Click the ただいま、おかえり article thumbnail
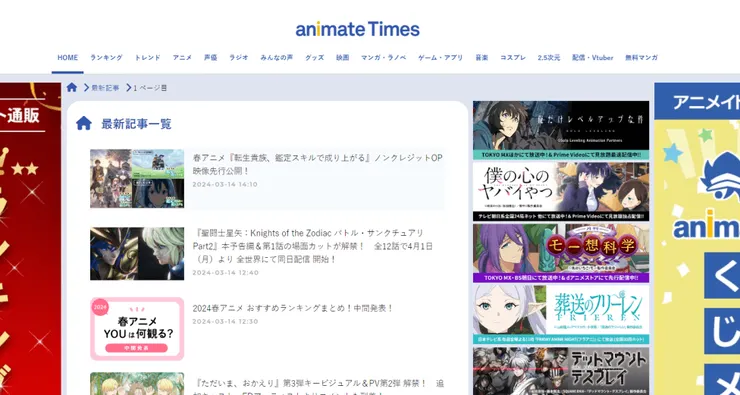Screen dimensions: 740x395 [137, 384]
